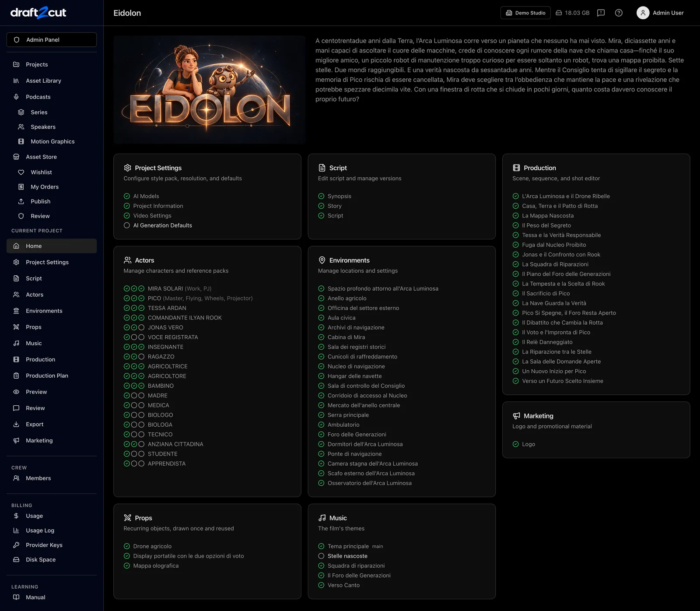
Task: Click the Wishlist heart icon
Action: pos(21,172)
